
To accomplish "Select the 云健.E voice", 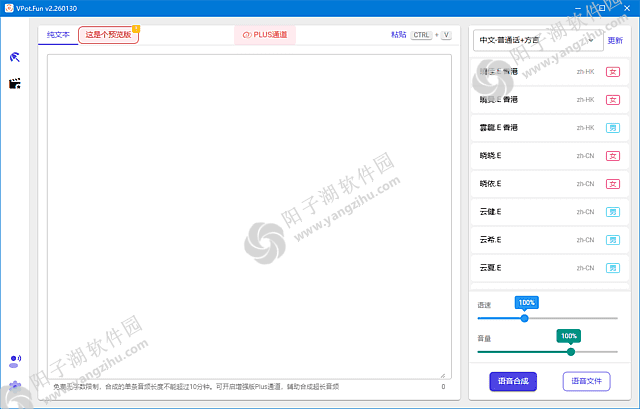I will pyautogui.click(x=550, y=212).
